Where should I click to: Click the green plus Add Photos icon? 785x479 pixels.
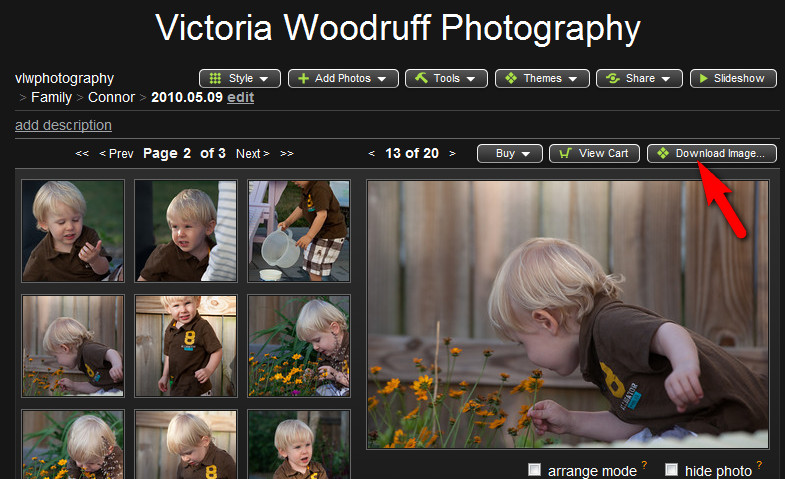(303, 79)
